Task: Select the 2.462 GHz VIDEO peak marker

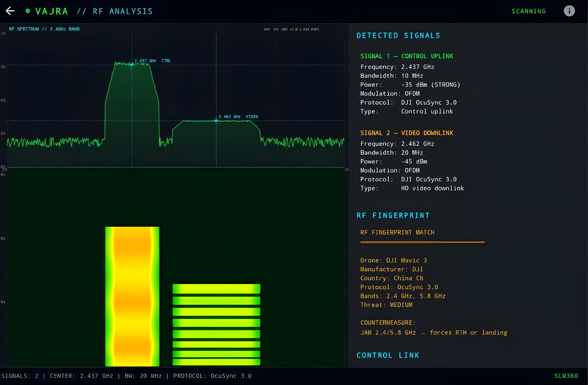Action: tap(216, 121)
